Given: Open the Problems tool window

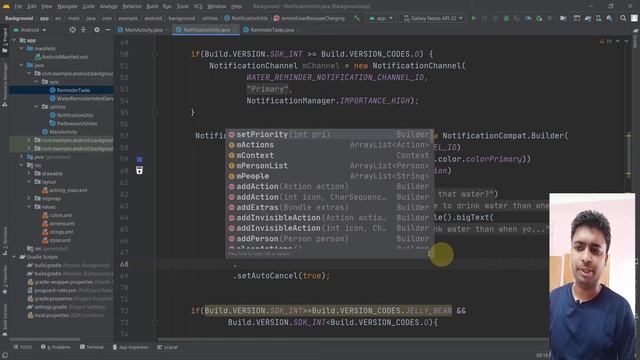Looking at the screenshot, I should coord(56,347).
